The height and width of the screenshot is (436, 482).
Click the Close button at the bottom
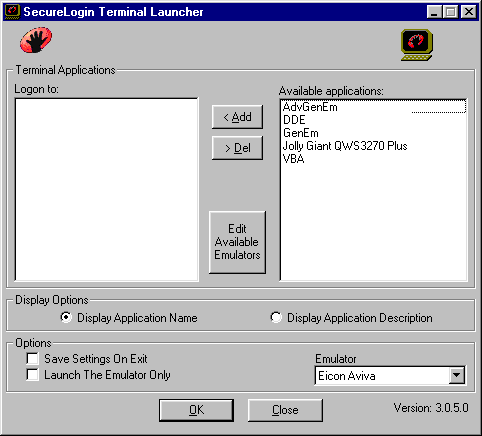[285, 410]
